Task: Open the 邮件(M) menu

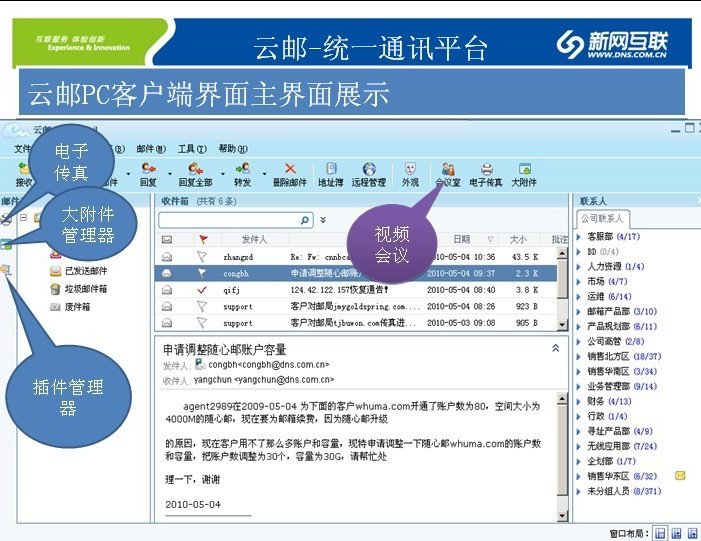Action: pyautogui.click(x=151, y=149)
